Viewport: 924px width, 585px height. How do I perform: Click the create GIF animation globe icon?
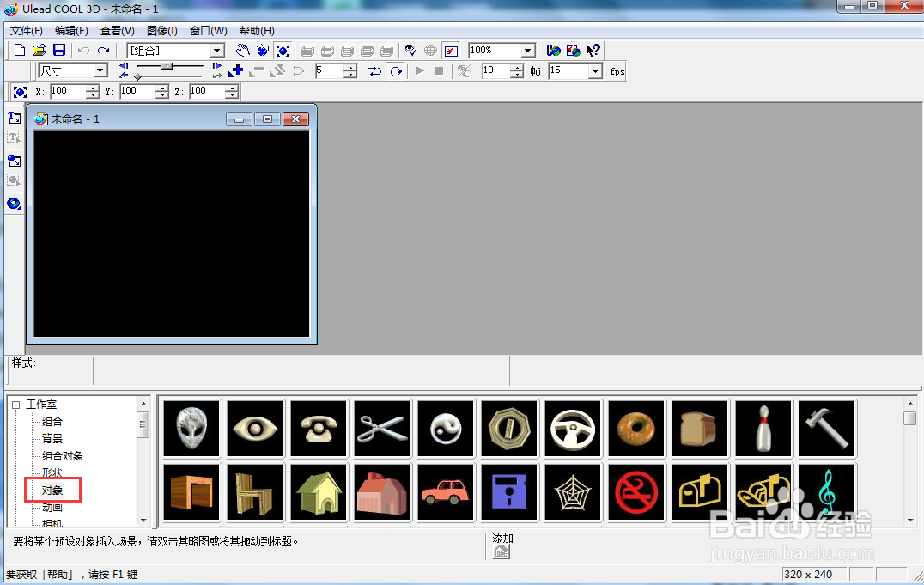(x=553, y=51)
